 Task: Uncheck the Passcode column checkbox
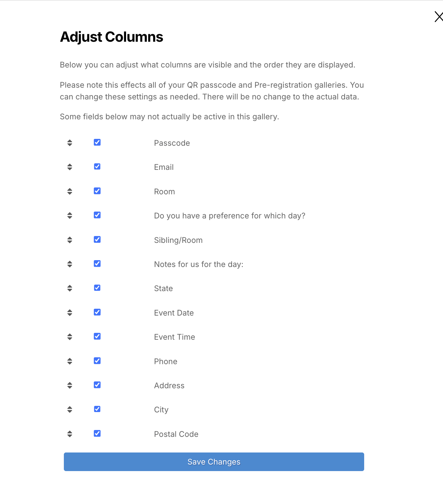(x=97, y=142)
